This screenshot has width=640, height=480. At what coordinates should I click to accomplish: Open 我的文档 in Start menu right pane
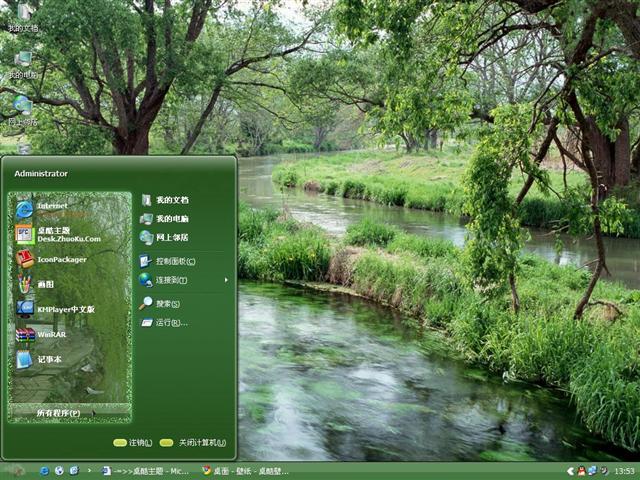[x=164, y=200]
